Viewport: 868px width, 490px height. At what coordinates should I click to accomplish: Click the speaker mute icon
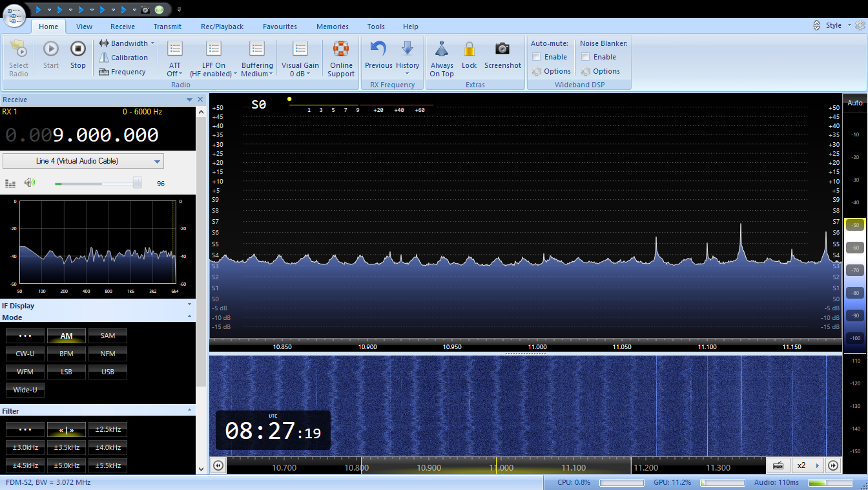[29, 183]
